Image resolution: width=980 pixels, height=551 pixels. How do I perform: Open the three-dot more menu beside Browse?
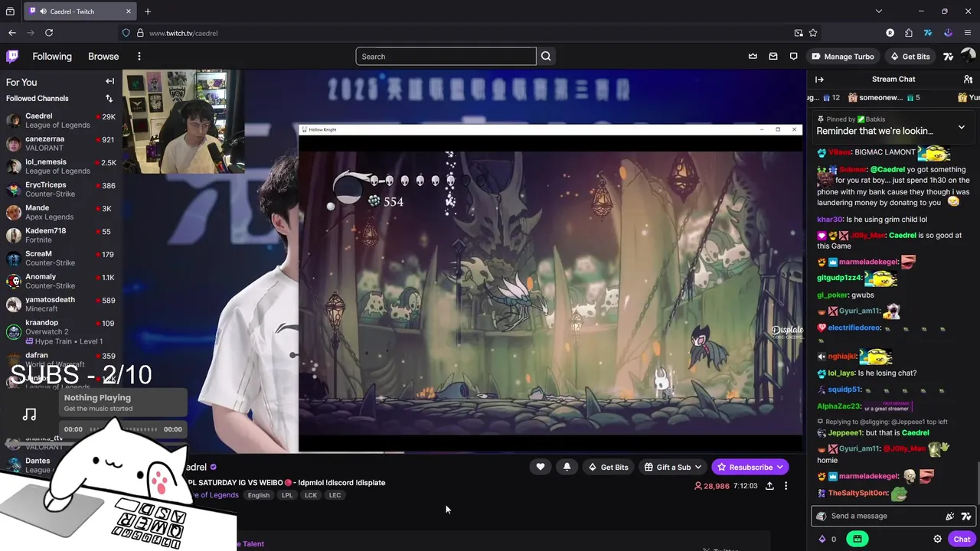[139, 57]
